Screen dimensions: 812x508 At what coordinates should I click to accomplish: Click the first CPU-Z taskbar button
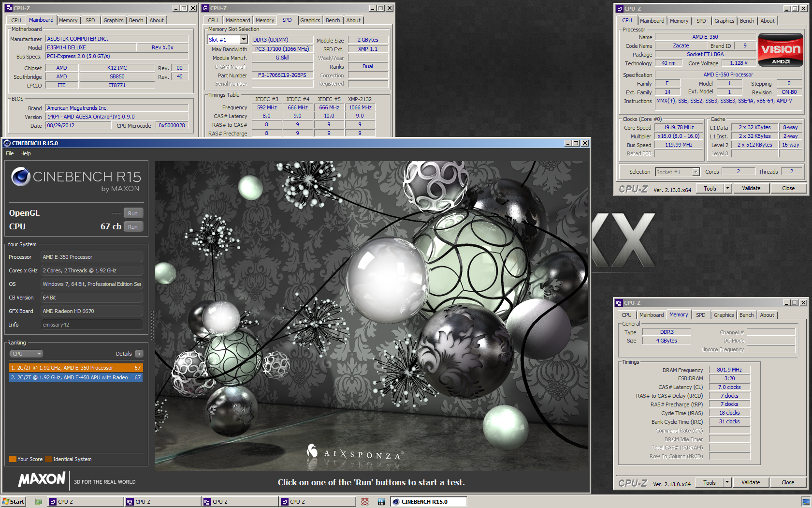tap(85, 502)
